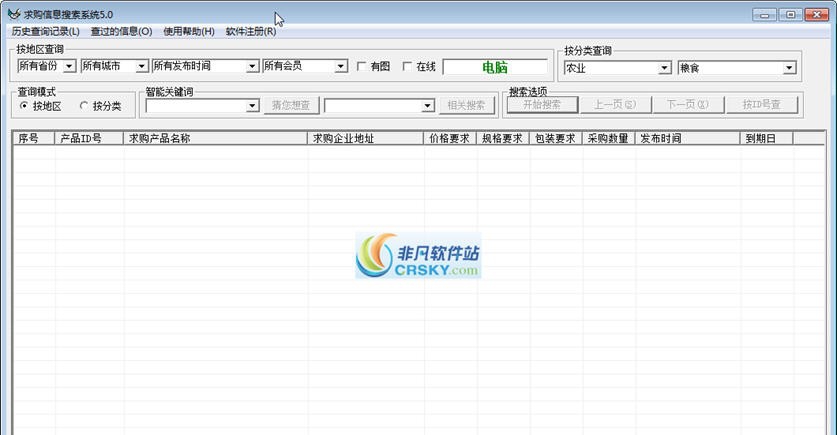The image size is (837, 435).
Task: Maximize the application window
Action: 791,14
